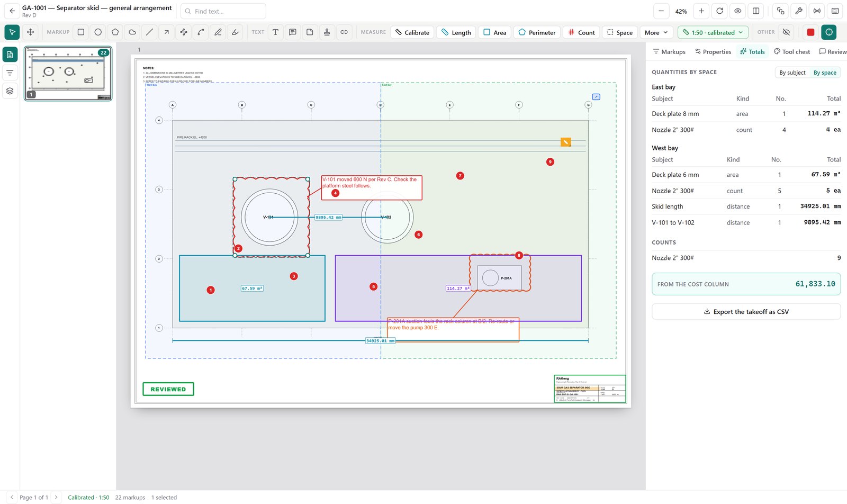This screenshot has width=847, height=504.
Task: Activate the text box tool
Action: coord(275,32)
